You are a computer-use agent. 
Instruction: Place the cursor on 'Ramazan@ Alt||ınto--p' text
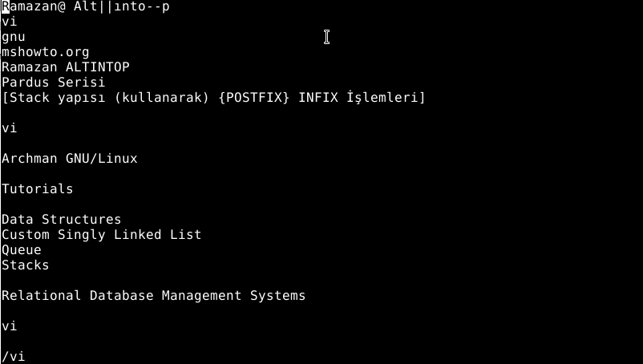(x=85, y=6)
